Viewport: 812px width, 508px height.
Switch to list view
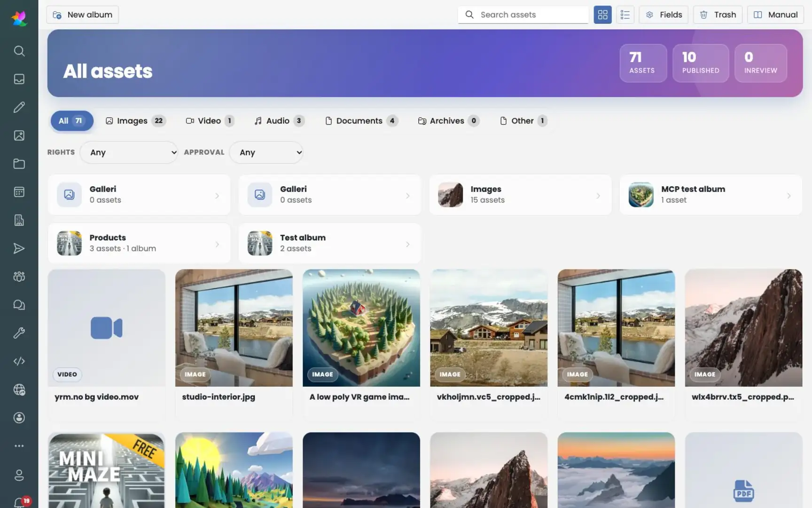click(x=625, y=15)
